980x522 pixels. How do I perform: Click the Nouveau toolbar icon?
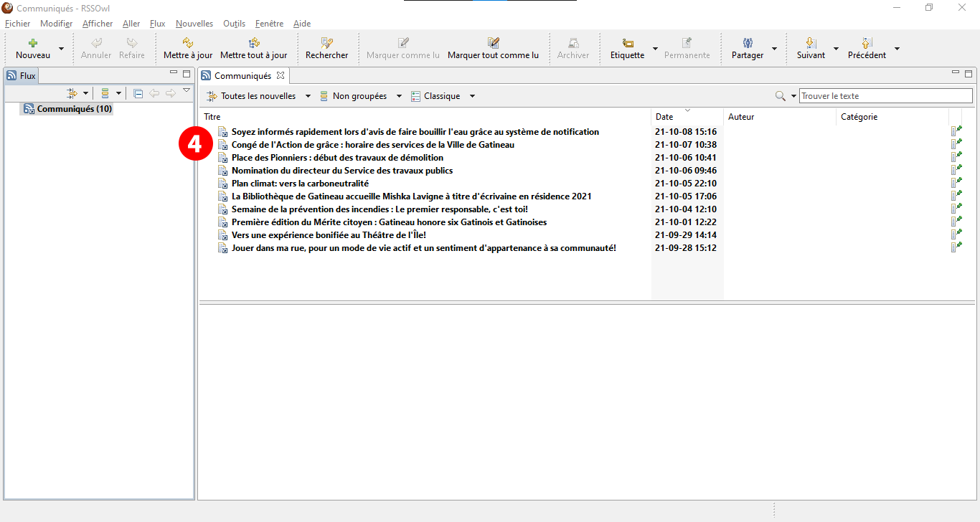(x=33, y=44)
